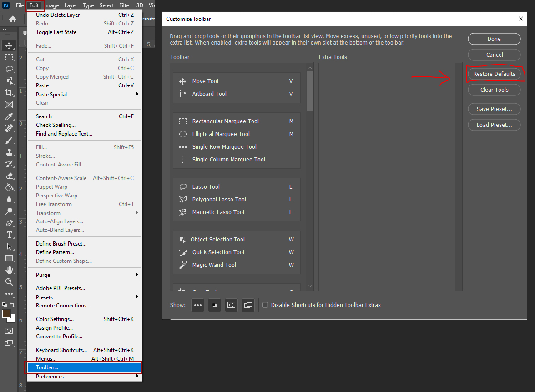Select the Rectangular Marquee tool in left toolbar
This screenshot has width=535, height=392.
click(x=9, y=57)
